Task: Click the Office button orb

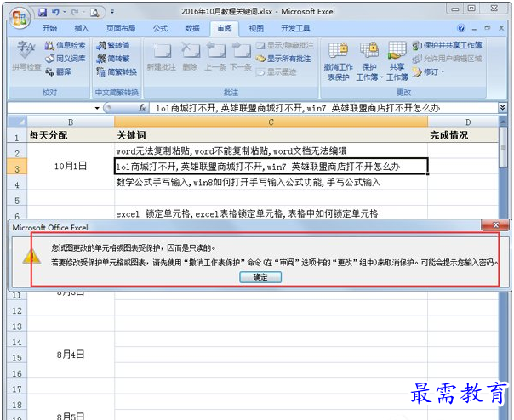Action: tap(19, 17)
